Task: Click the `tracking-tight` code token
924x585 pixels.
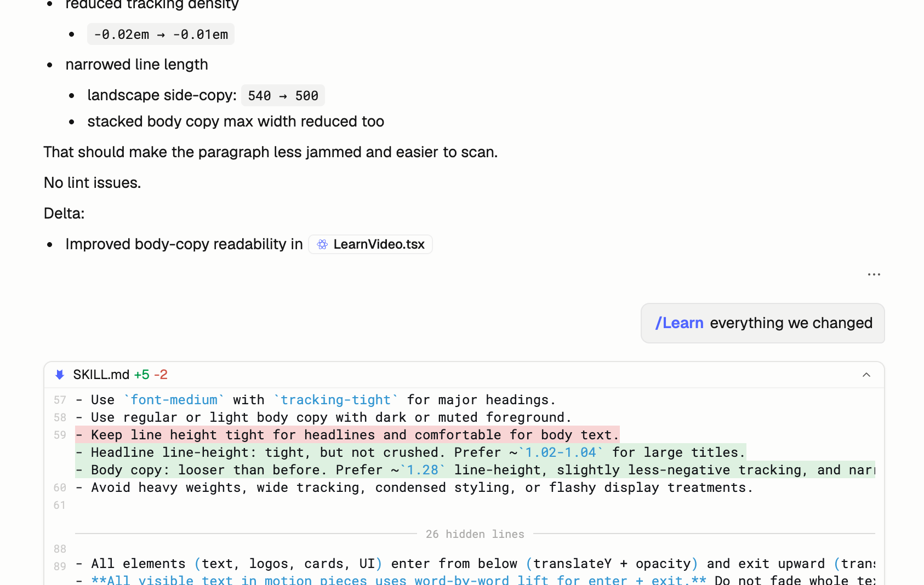Action: click(335, 400)
